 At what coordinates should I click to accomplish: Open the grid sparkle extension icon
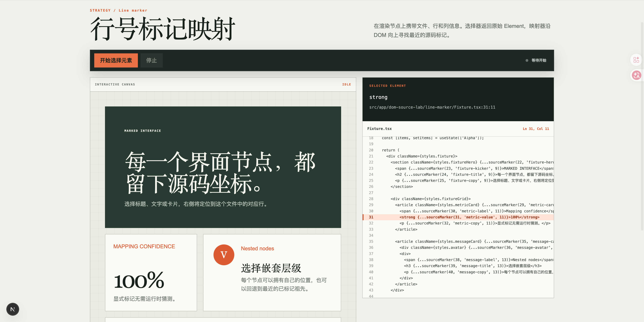636,60
